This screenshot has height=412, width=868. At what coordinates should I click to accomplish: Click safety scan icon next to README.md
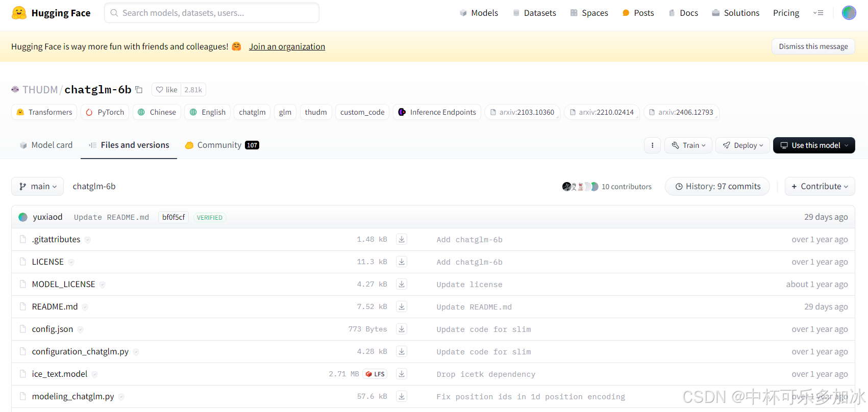[85, 307]
